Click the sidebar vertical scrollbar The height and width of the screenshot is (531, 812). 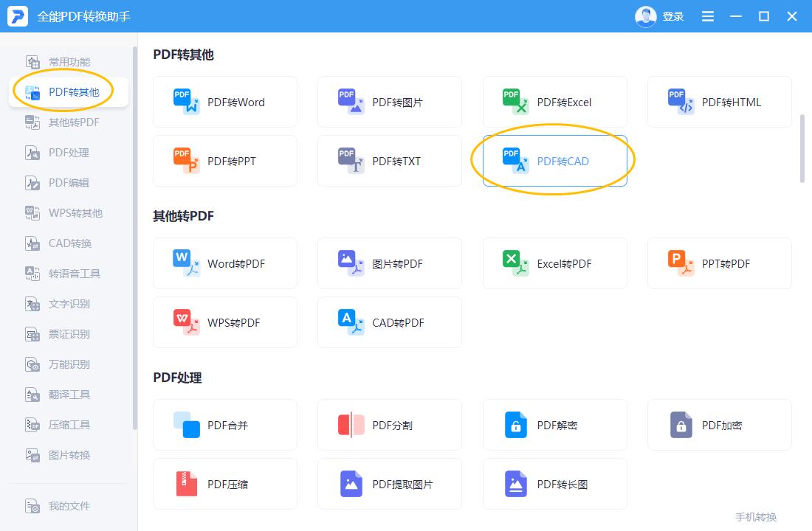[x=134, y=238]
